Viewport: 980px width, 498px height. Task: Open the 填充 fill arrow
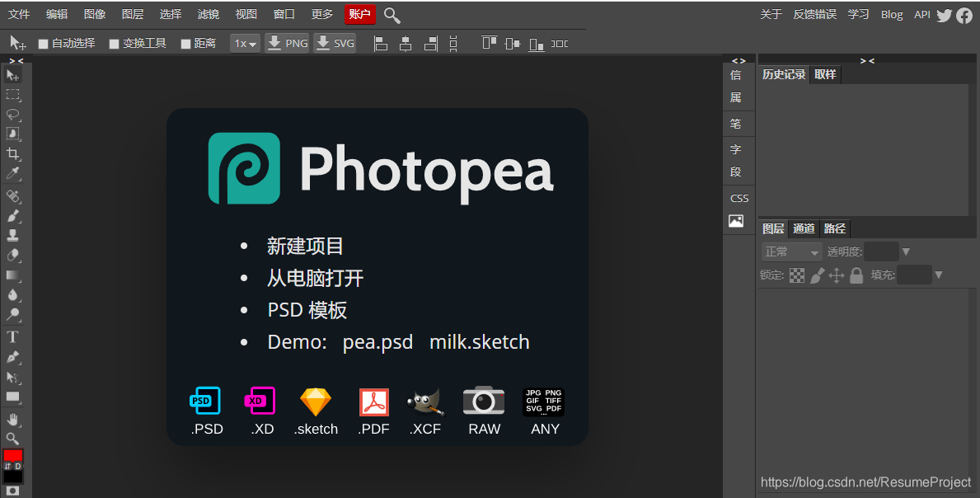tap(938, 275)
